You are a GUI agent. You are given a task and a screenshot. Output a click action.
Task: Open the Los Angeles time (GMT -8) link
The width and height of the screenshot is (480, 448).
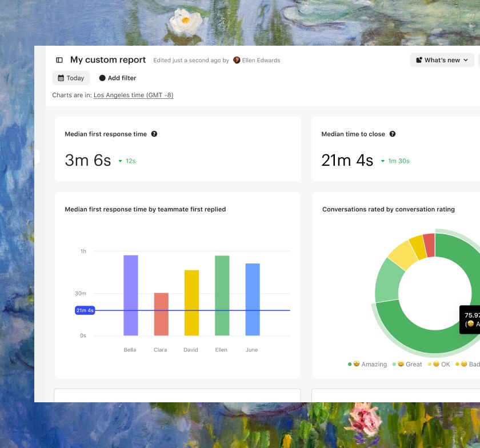tap(133, 95)
